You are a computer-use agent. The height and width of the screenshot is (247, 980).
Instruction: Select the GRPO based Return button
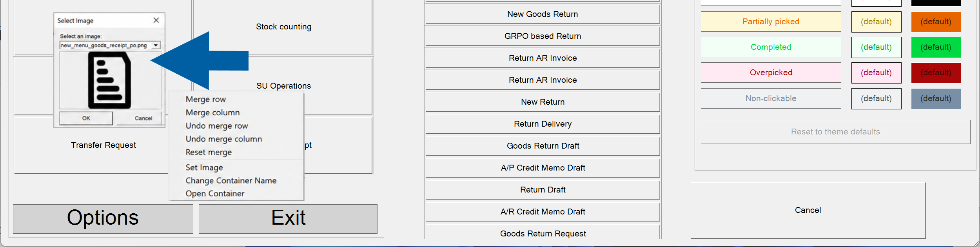(543, 36)
